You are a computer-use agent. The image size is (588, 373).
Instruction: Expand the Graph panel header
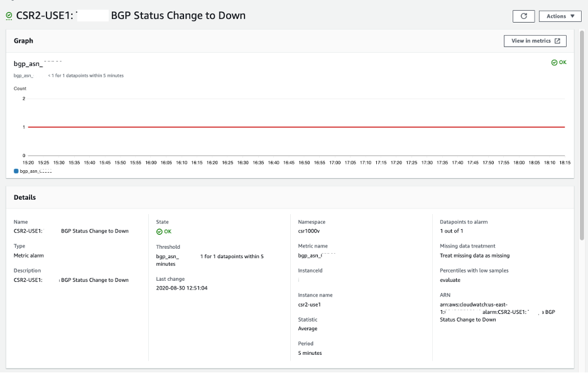click(x=23, y=40)
